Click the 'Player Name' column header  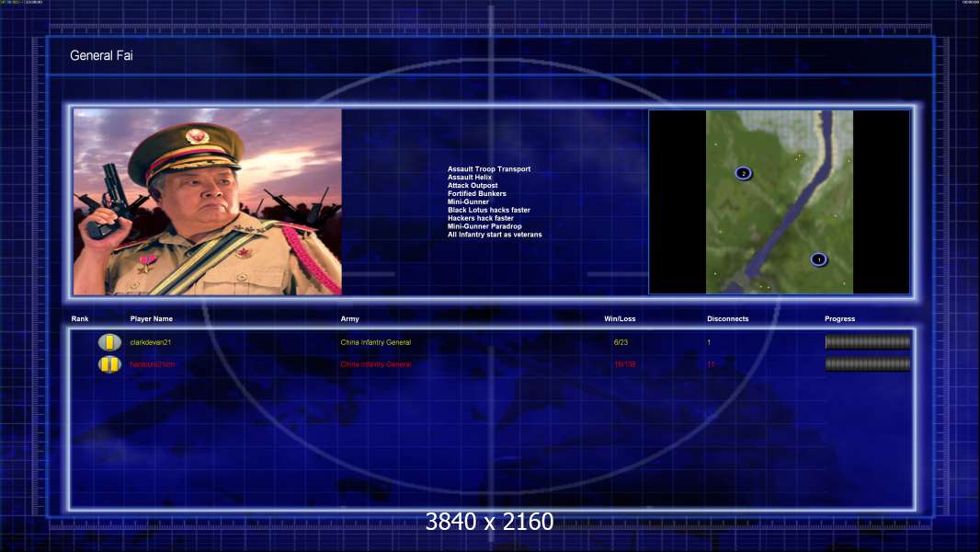pyautogui.click(x=152, y=319)
